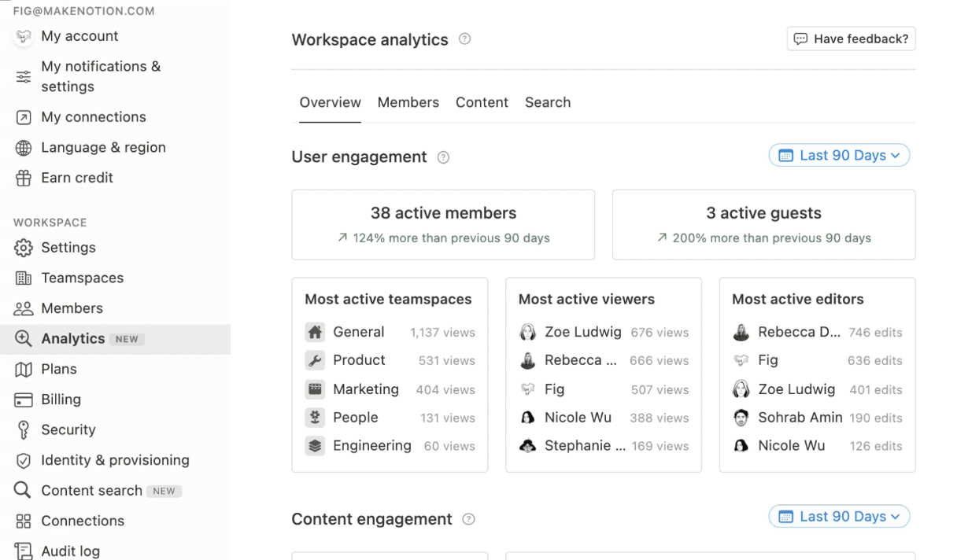The image size is (957, 560).
Task: Click the Have feedback? button
Action: click(851, 39)
